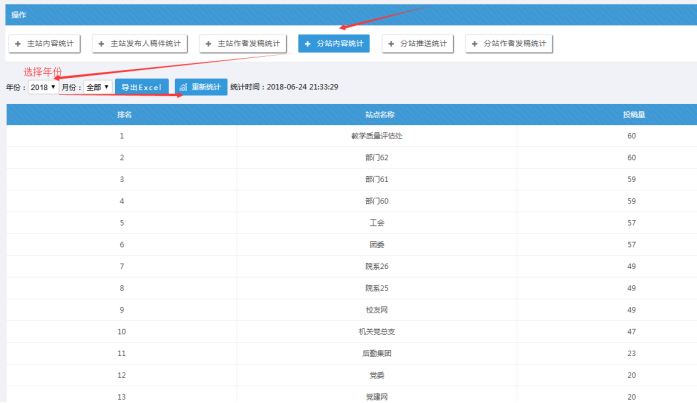The height and width of the screenshot is (403, 697).
Task: Click plus icon on 分站内容统计 button
Action: point(307,44)
